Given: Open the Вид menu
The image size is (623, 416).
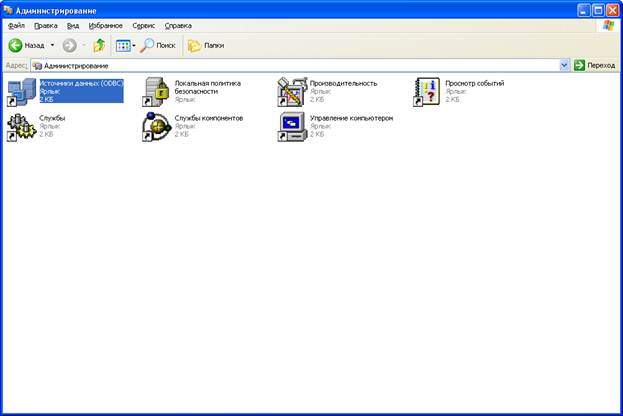Looking at the screenshot, I should [73, 25].
